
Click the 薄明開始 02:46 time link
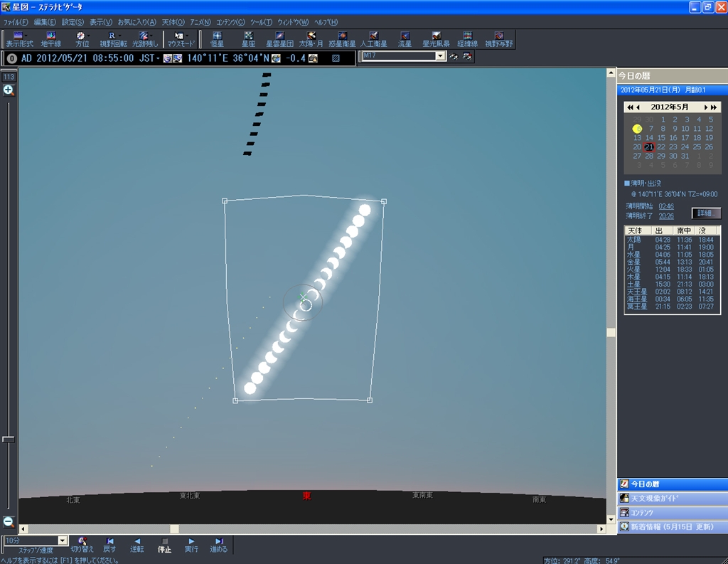pyautogui.click(x=666, y=206)
